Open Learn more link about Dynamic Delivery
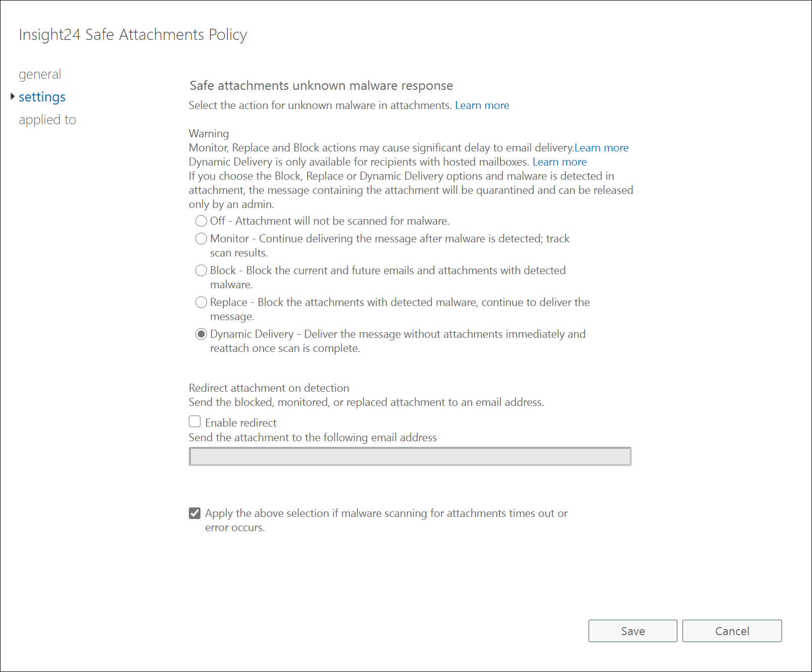 pyautogui.click(x=560, y=162)
